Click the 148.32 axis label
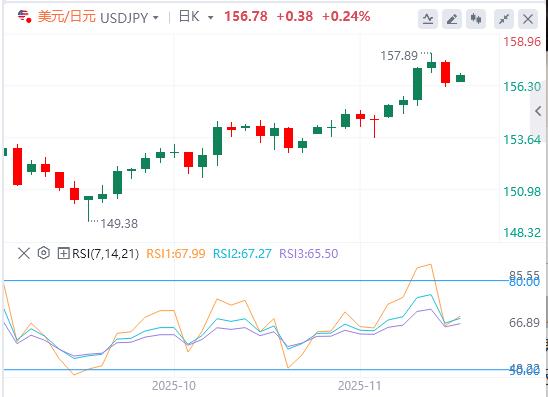Screen dimensions: 548x397 click(522, 232)
